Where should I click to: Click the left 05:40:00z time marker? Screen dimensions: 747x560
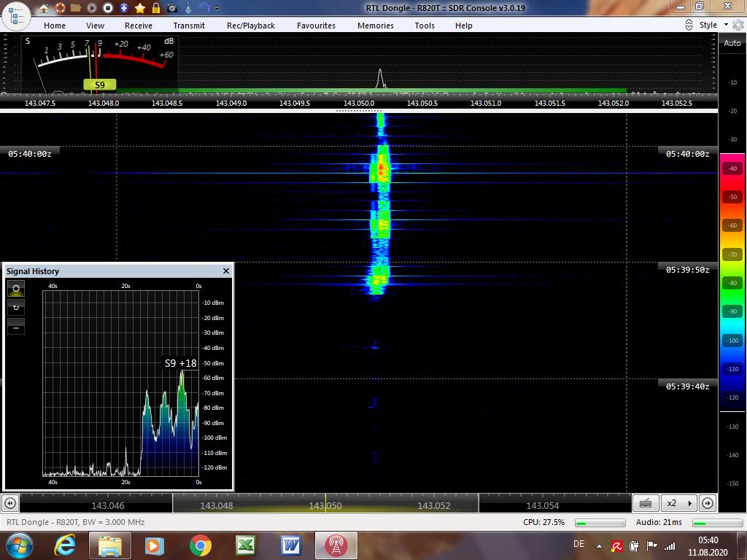29,154
